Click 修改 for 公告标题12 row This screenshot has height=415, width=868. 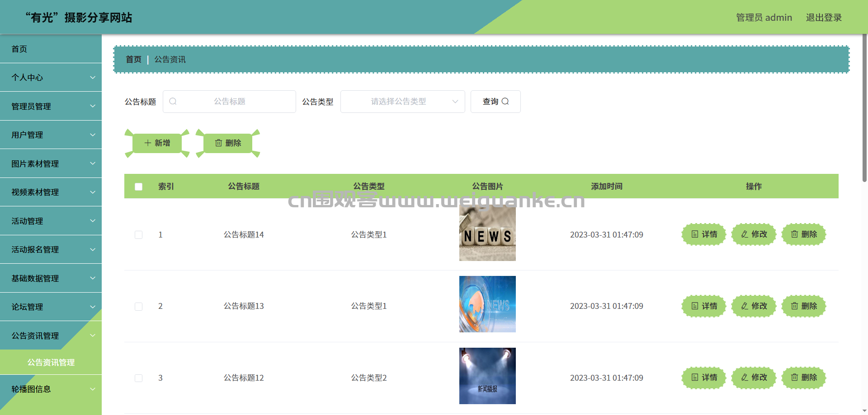754,378
